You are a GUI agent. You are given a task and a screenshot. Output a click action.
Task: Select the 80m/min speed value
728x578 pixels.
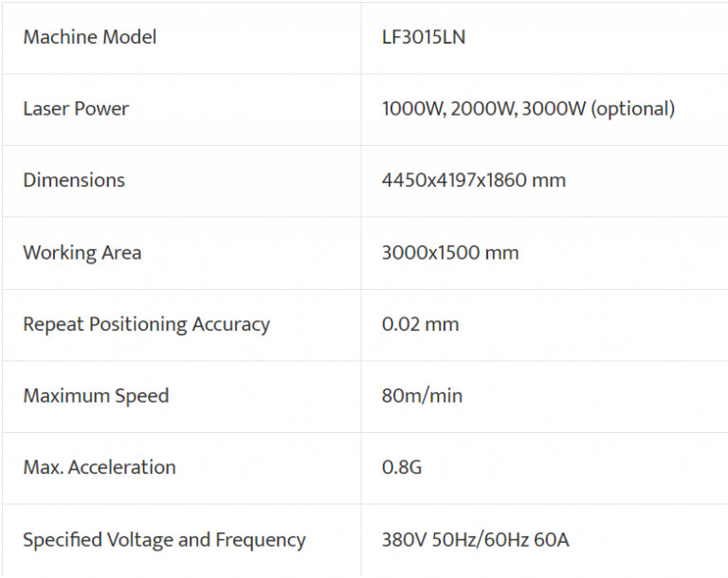click(x=422, y=395)
